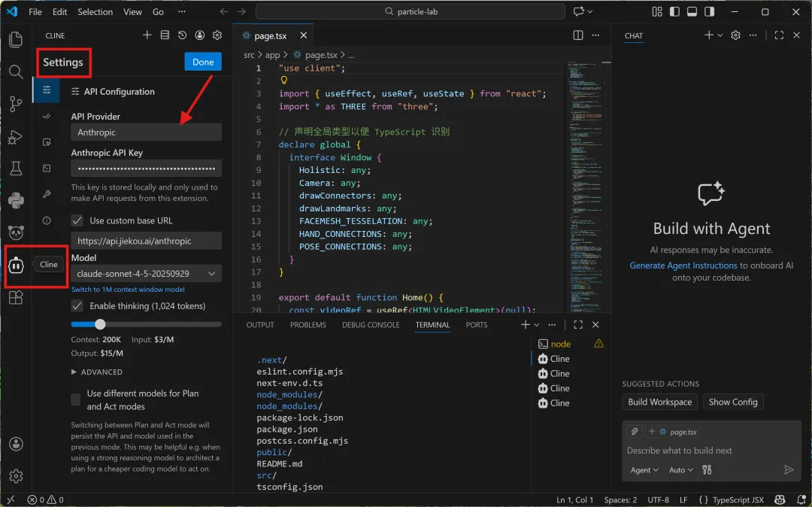Open the Python extension view
This screenshot has width=812, height=507.
(16, 200)
